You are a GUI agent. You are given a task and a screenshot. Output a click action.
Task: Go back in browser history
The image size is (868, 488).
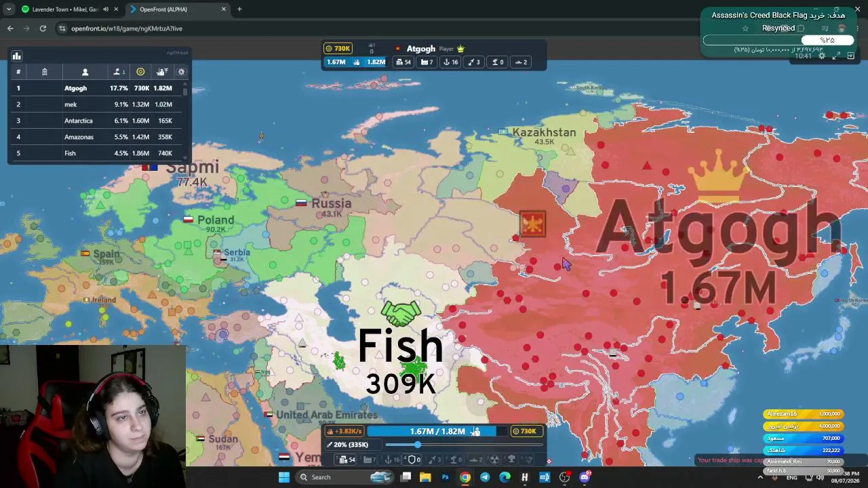coord(10,28)
